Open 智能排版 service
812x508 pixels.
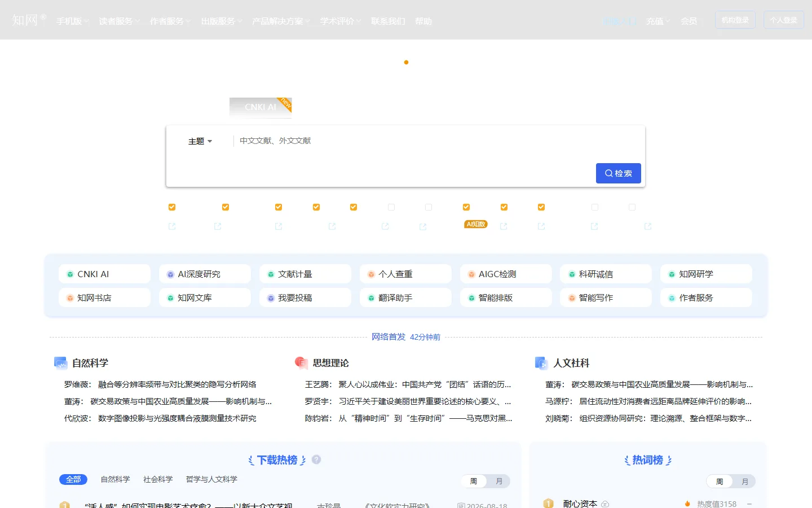[x=506, y=297]
